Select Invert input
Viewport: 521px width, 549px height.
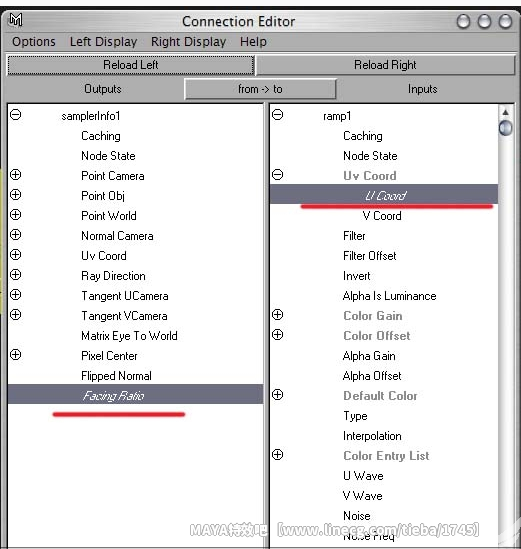[356, 276]
